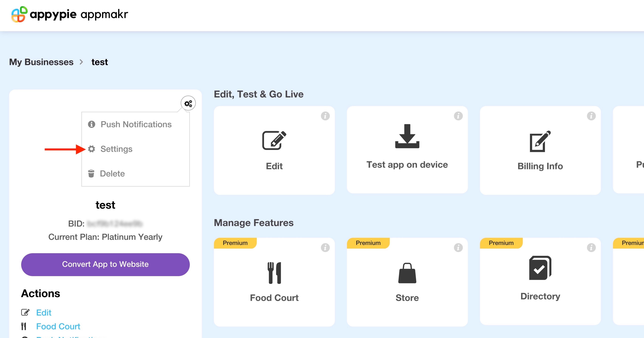This screenshot has height=338, width=644.
Task: Show info for the Store card
Action: pyautogui.click(x=458, y=248)
